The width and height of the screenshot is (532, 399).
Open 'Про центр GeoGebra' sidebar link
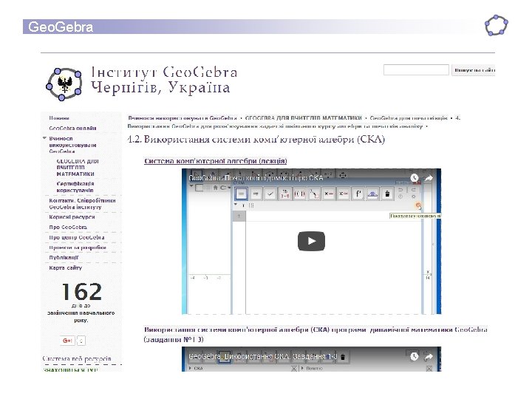pyautogui.click(x=77, y=237)
